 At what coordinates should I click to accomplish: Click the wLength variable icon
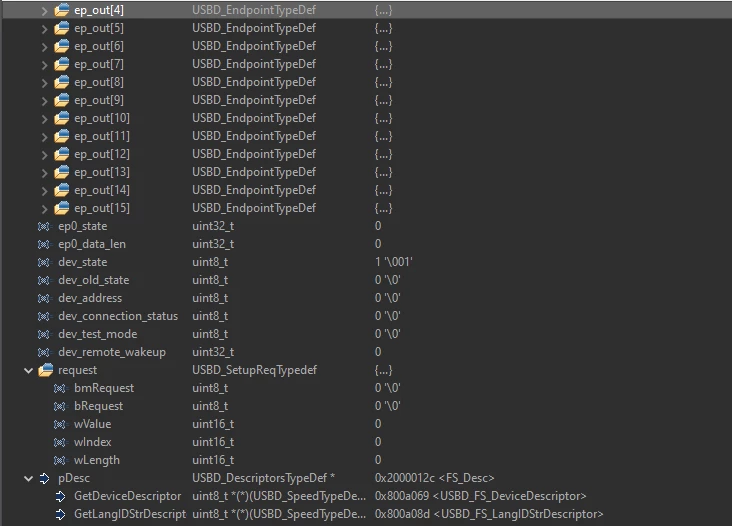pyautogui.click(x=60, y=460)
